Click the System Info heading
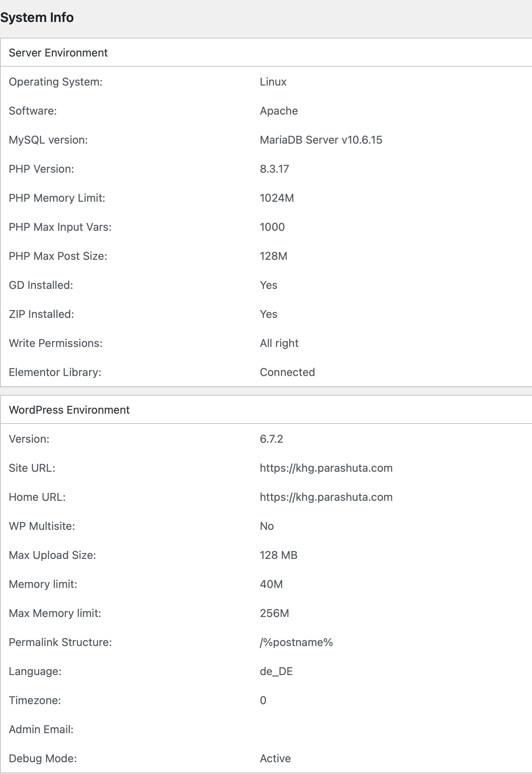Screen dimensions: 532x774 coord(37,18)
